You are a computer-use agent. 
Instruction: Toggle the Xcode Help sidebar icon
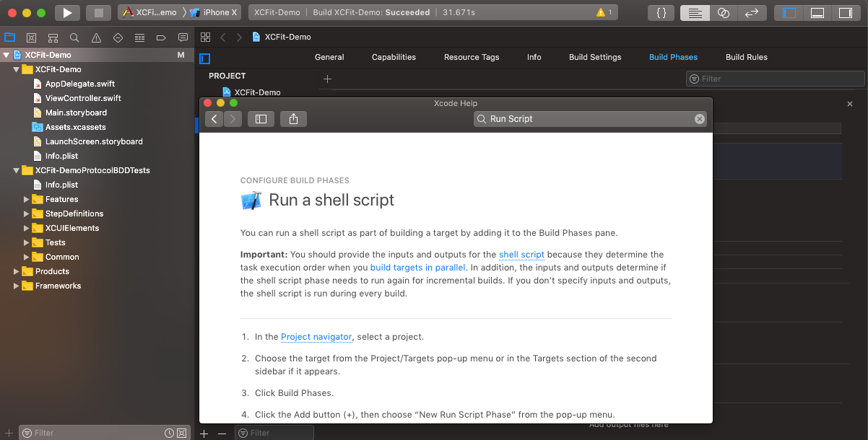tap(261, 119)
